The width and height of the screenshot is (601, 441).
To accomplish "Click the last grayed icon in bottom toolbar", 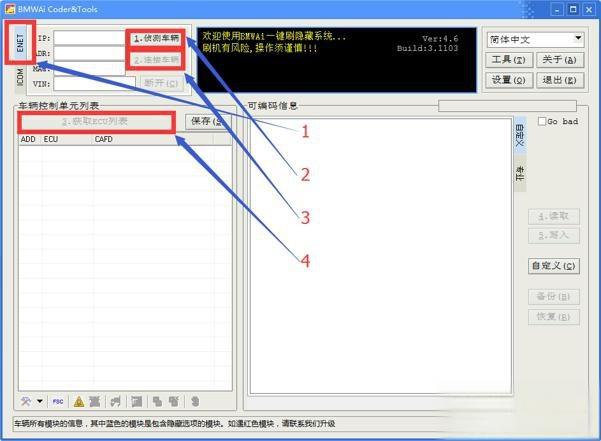I will coord(195,401).
